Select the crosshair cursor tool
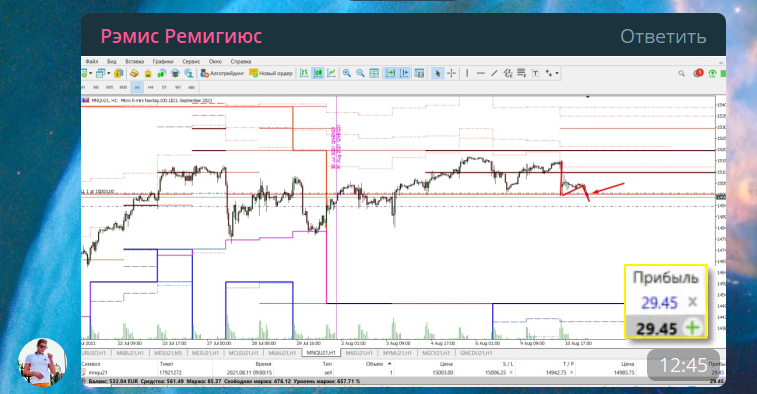The width and height of the screenshot is (757, 394). pyautogui.click(x=451, y=73)
